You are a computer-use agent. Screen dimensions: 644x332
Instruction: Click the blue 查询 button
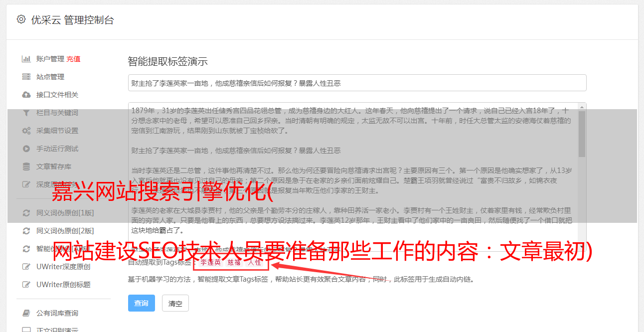point(142,303)
